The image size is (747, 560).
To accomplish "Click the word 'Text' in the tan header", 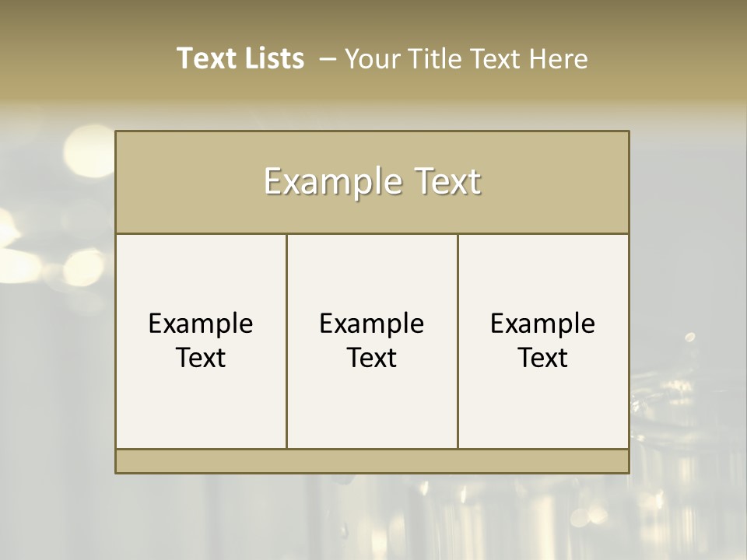I will [449, 181].
